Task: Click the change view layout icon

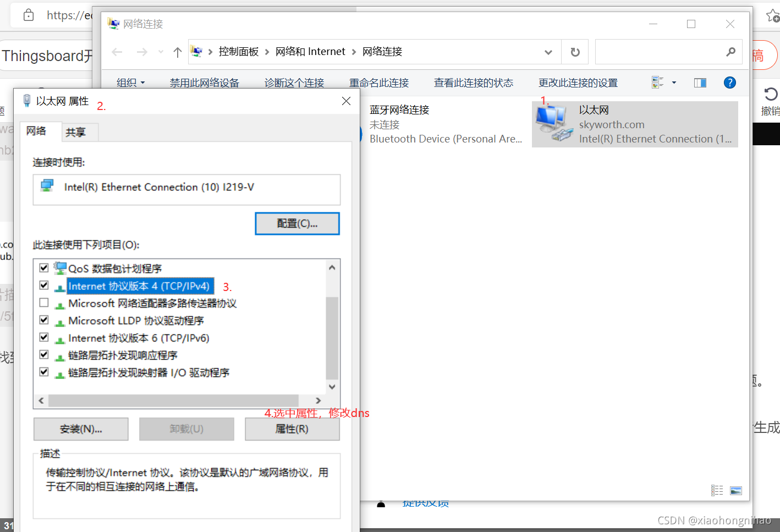Action: (657, 83)
